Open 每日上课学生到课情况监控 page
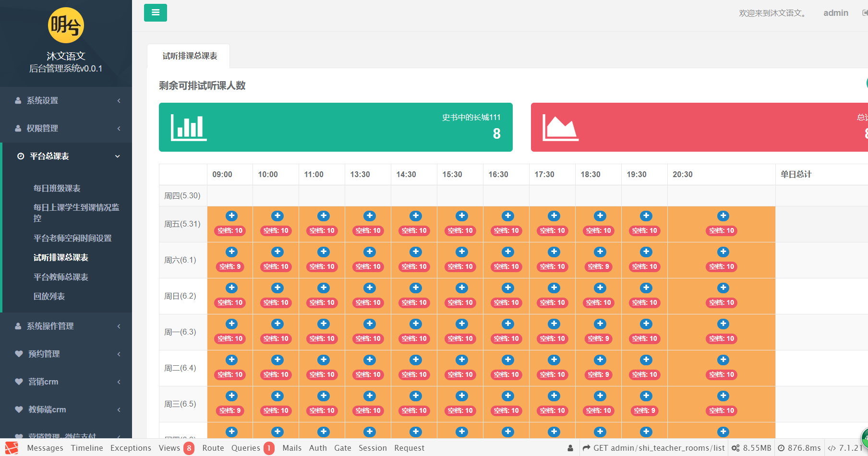This screenshot has height=456, width=868. point(76,213)
